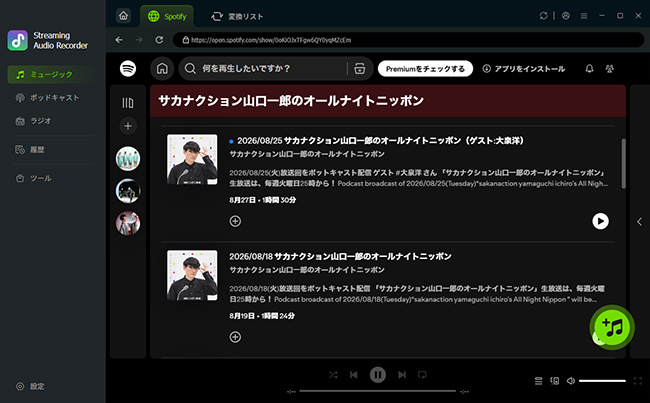This screenshot has height=403, width=650.
Task: Click show name under the 2026/08/25 episode
Action: coord(307,154)
